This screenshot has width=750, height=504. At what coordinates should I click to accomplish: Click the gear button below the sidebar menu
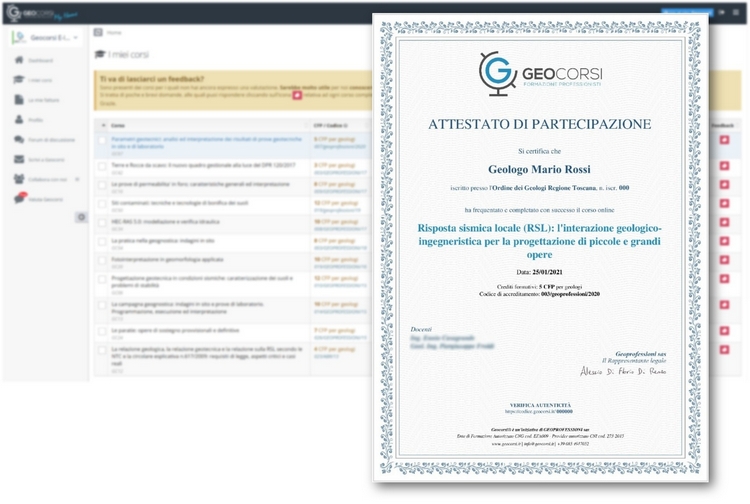81,217
